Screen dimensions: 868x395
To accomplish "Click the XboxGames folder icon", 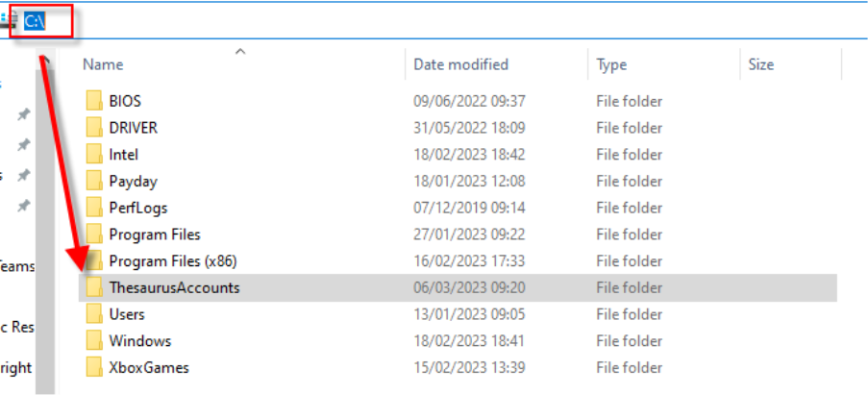I will (94, 367).
